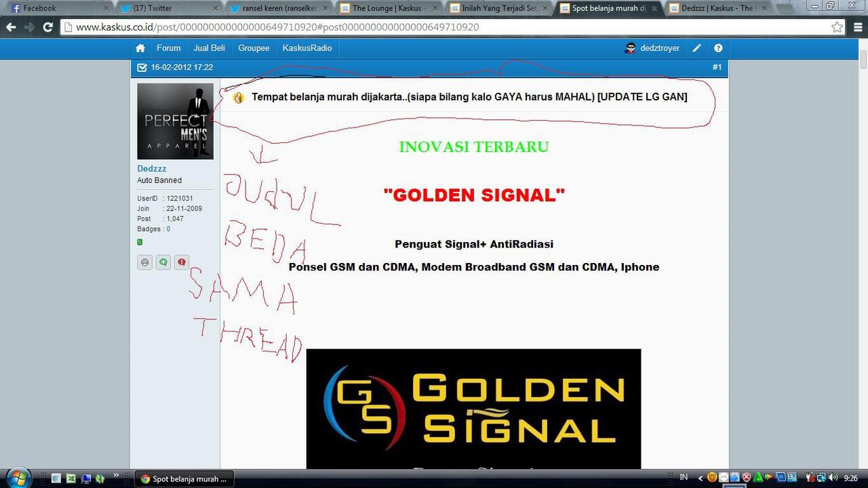
Task: Click the Show Desktop quick launch icon
Action: [x=86, y=479]
